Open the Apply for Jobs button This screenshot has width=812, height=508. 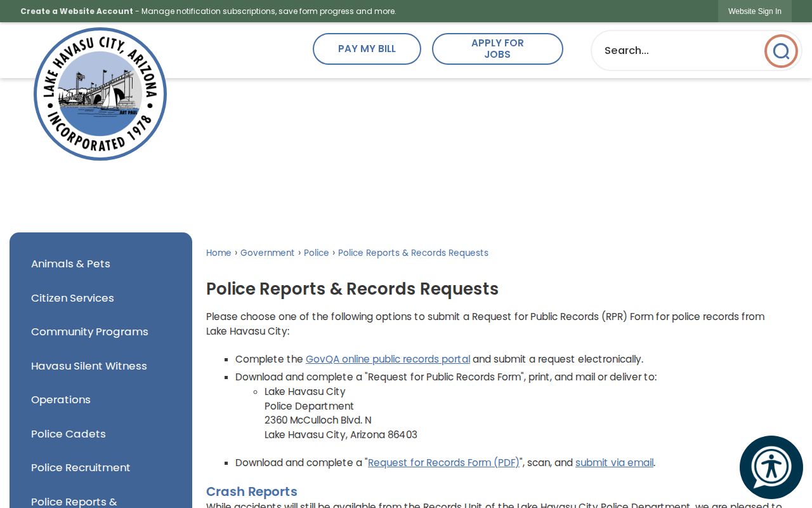497,49
